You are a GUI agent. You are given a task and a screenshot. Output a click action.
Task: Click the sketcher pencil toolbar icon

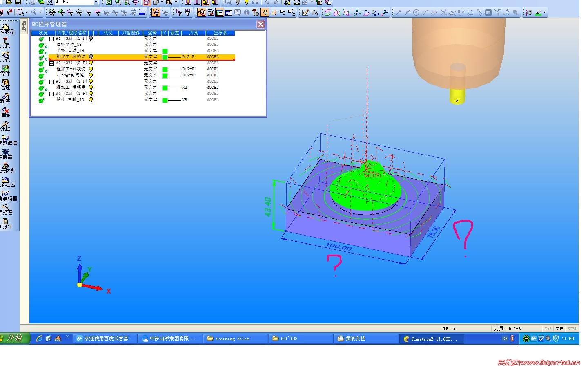305,13
